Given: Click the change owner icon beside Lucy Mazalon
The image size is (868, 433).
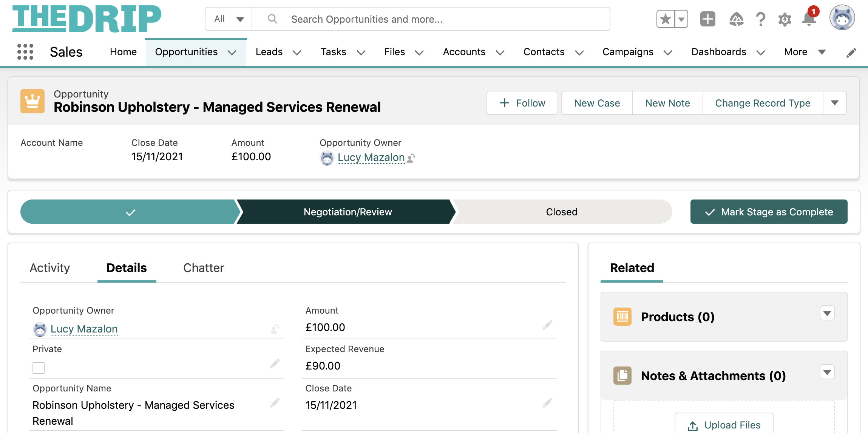Looking at the screenshot, I should coord(410,158).
